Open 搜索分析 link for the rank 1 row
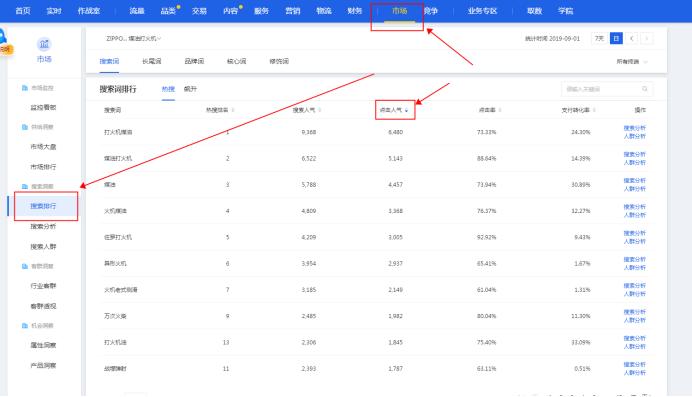 pyautogui.click(x=635, y=128)
